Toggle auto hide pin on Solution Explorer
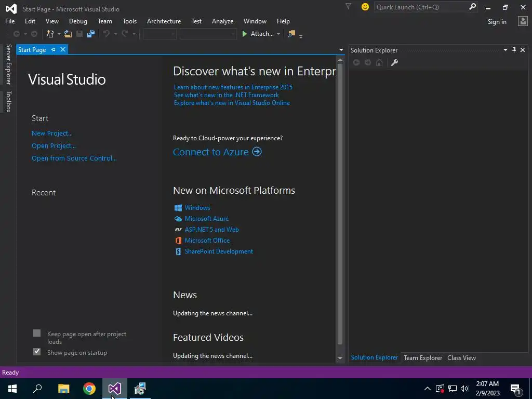The width and height of the screenshot is (532, 399). tap(514, 50)
